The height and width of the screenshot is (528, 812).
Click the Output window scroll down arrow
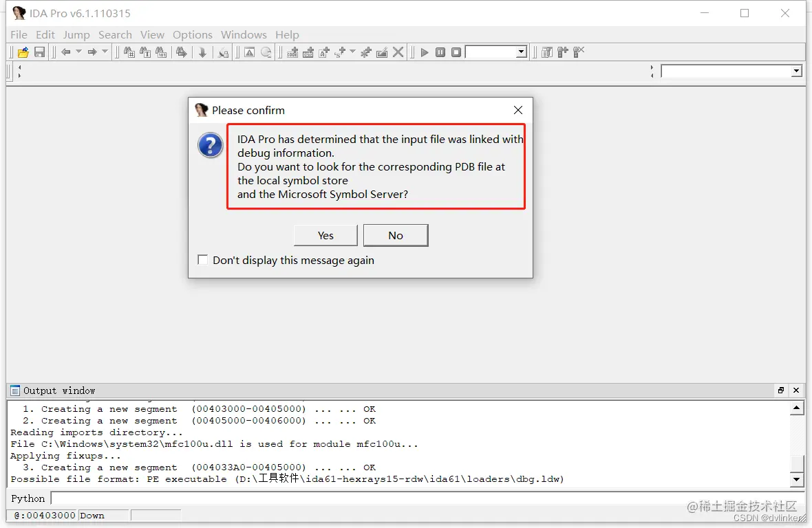(796, 479)
